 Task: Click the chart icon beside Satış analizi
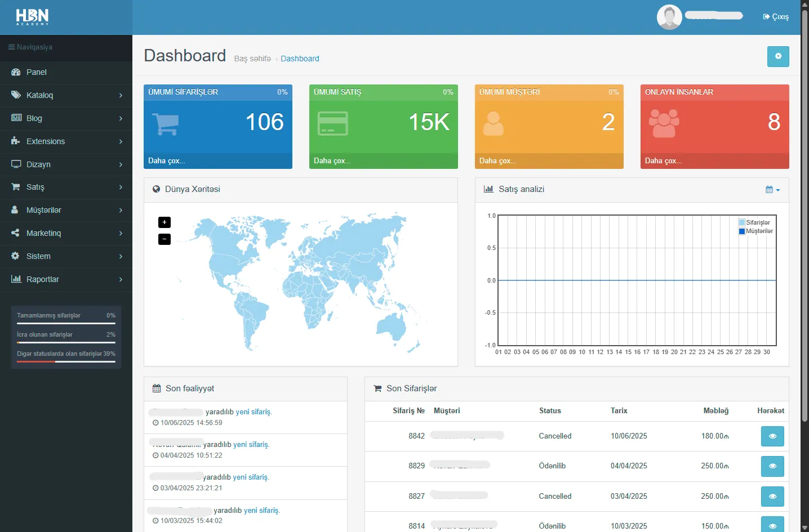[488, 189]
